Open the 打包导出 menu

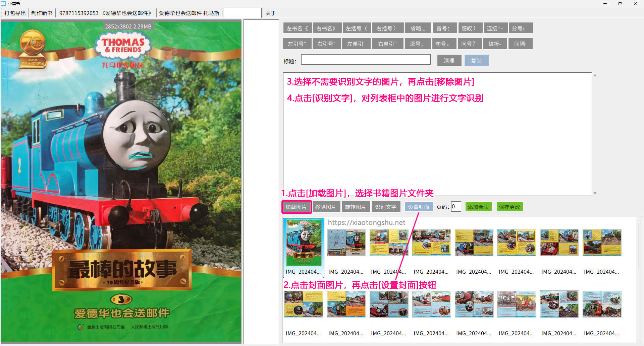tap(15, 13)
